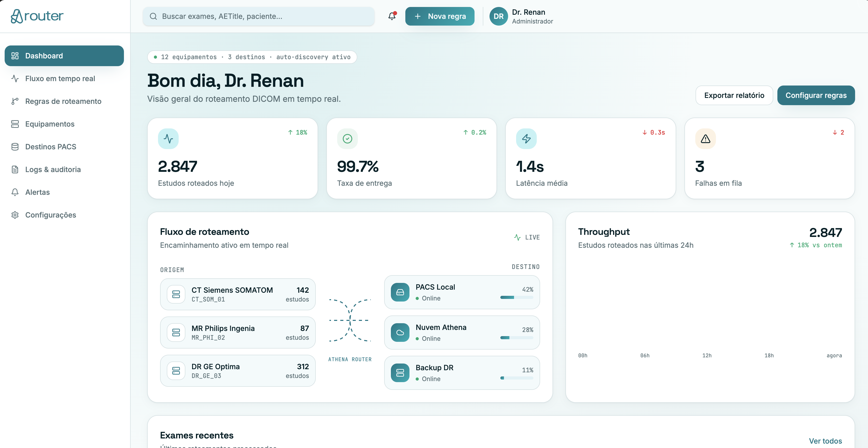Viewport: 868px width, 448px height.
Task: Select the Backup DR destination card
Action: [x=462, y=373]
